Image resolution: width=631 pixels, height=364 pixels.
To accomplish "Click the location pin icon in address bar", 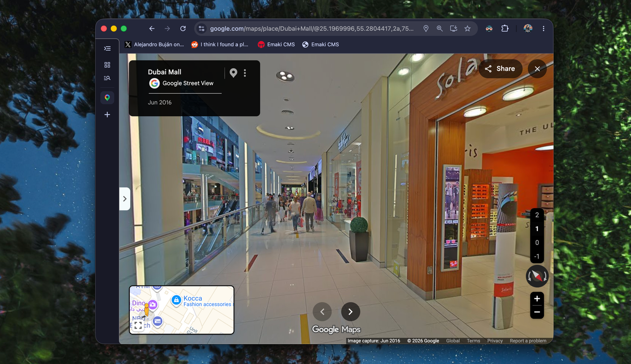I will (x=426, y=28).
